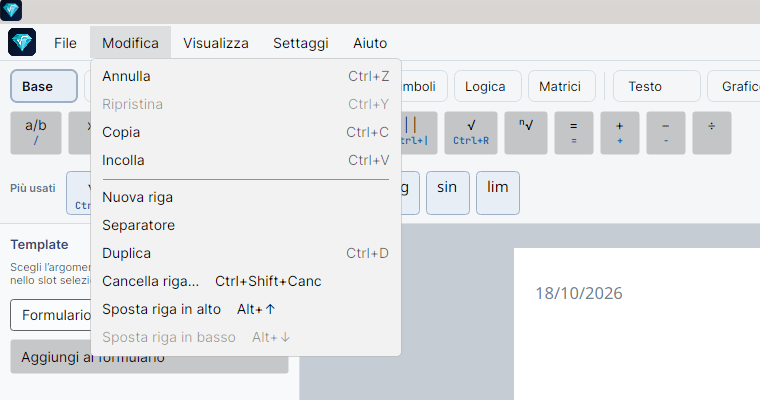
Task: Open the Visualizza menu
Action: (x=216, y=43)
